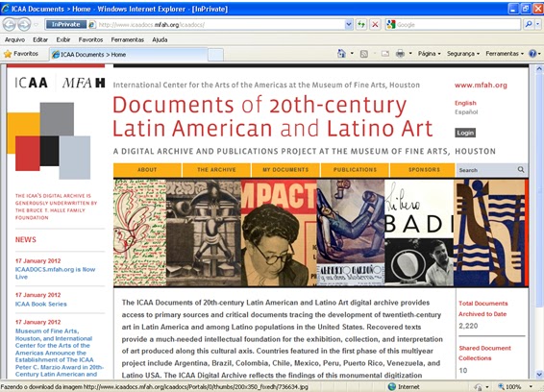The width and height of the screenshot is (544, 392).
Task: Open the Exibir menu
Action: (63, 39)
